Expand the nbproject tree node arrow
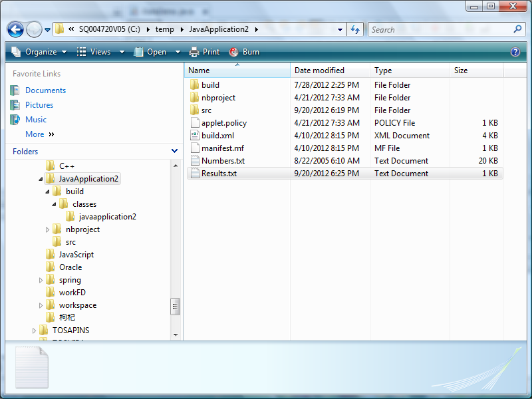This screenshot has width=532, height=399. pyautogui.click(x=47, y=229)
